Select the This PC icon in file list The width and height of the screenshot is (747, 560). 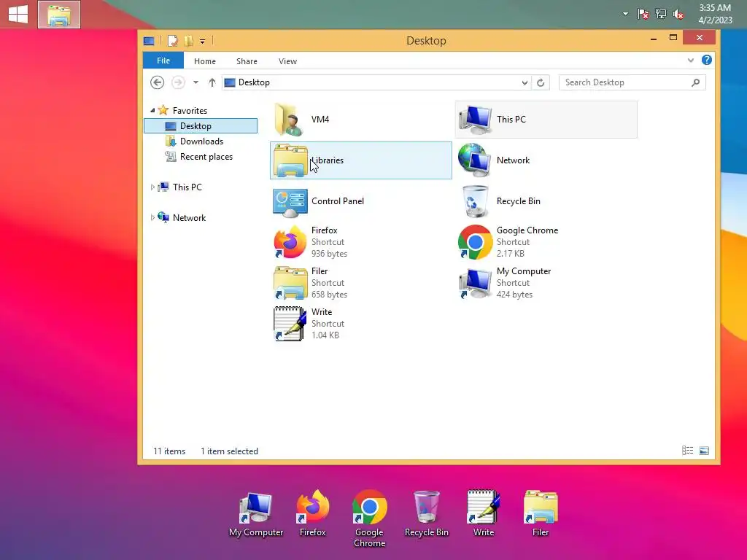click(x=475, y=120)
